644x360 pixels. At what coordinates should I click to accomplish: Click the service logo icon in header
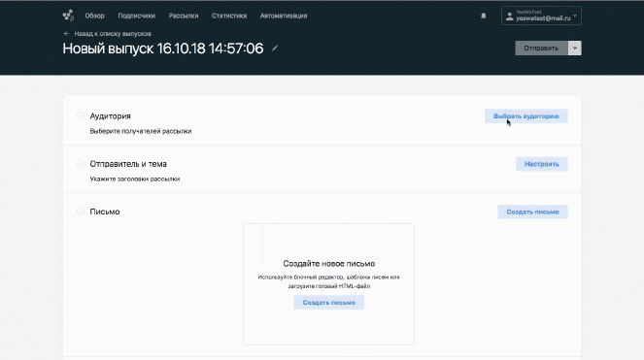68,16
